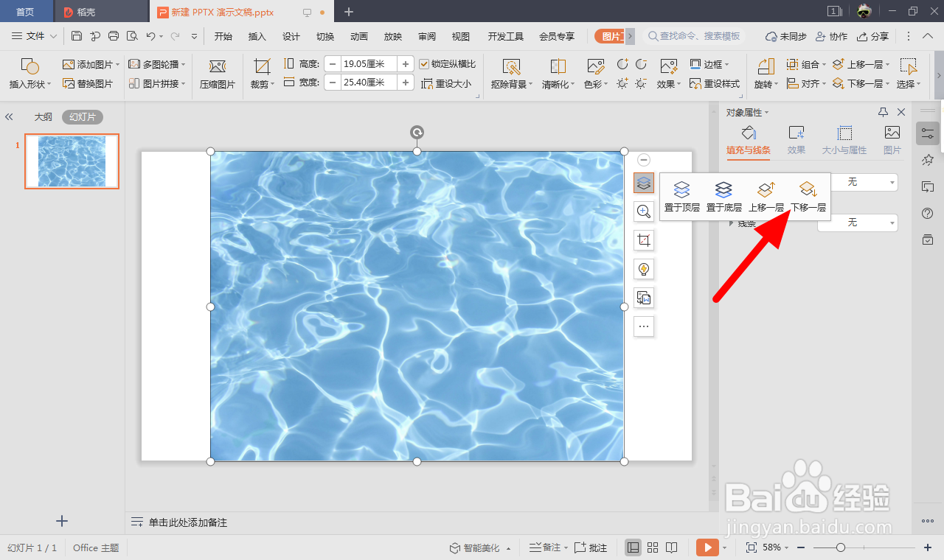Viewport: 944px width, 560px height.
Task: Click Reset Style (重设样式)
Action: (715, 84)
